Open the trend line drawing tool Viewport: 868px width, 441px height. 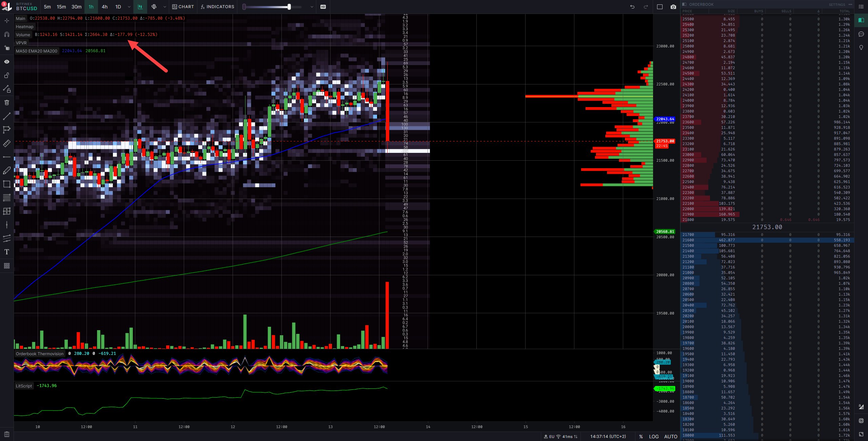coord(7,116)
